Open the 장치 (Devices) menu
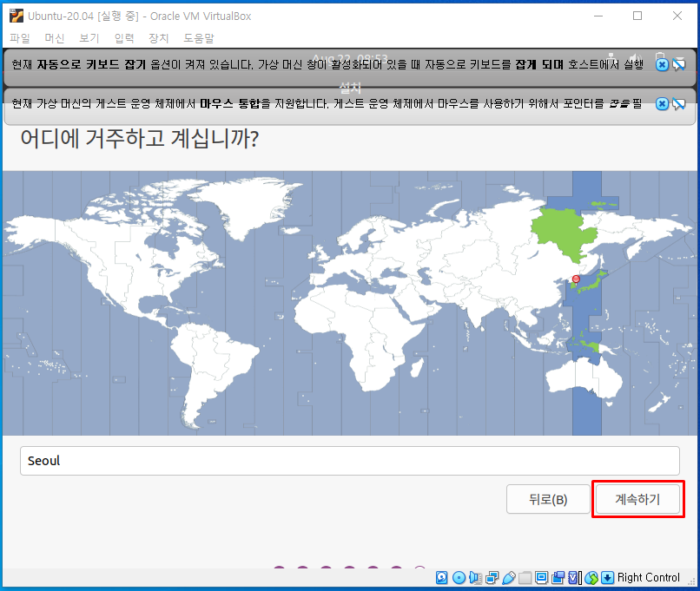Image resolution: width=700 pixels, height=591 pixels. 158,38
